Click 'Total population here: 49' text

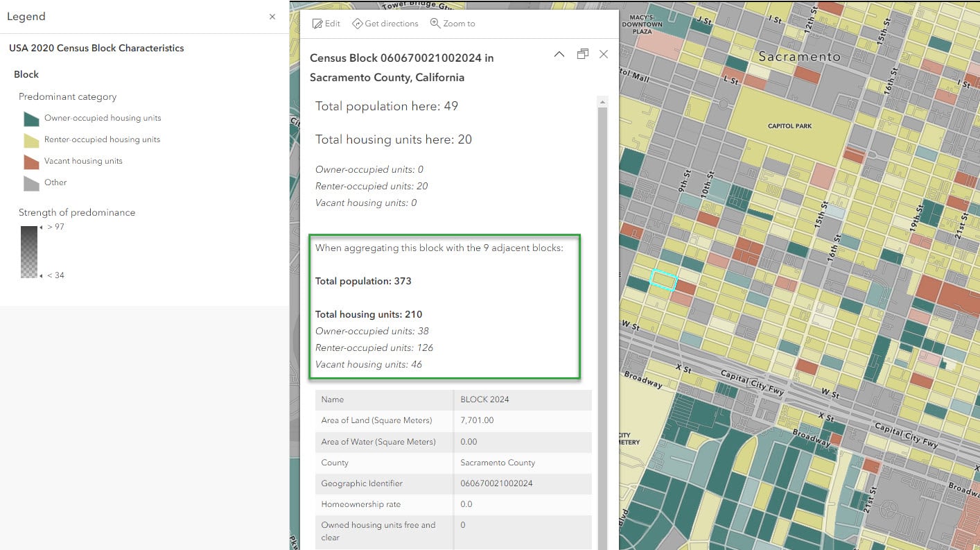click(x=387, y=106)
